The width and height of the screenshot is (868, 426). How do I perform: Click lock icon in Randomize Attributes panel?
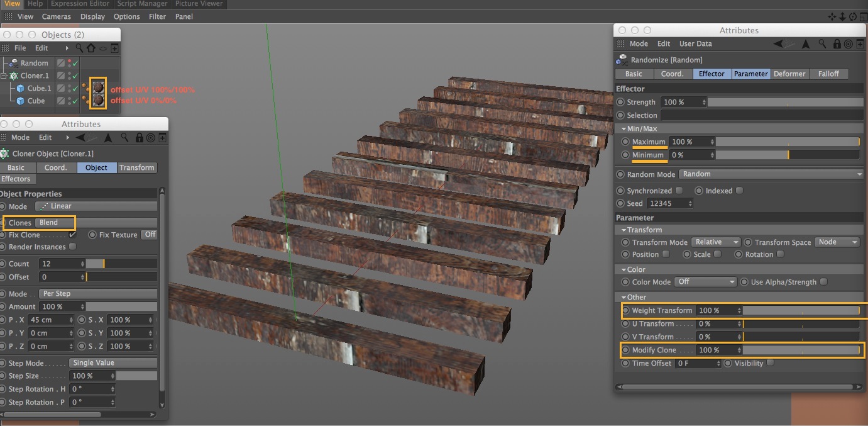[x=837, y=44]
